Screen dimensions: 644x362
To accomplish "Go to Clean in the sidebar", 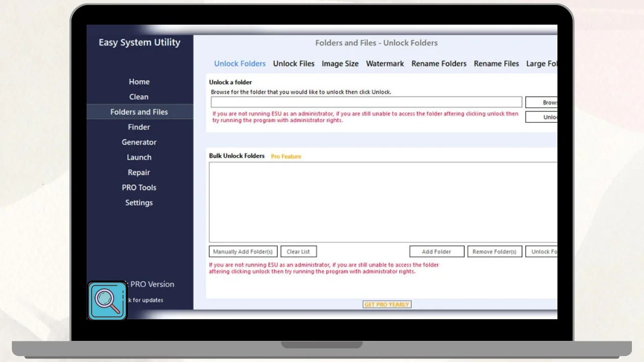I will pos(139,97).
